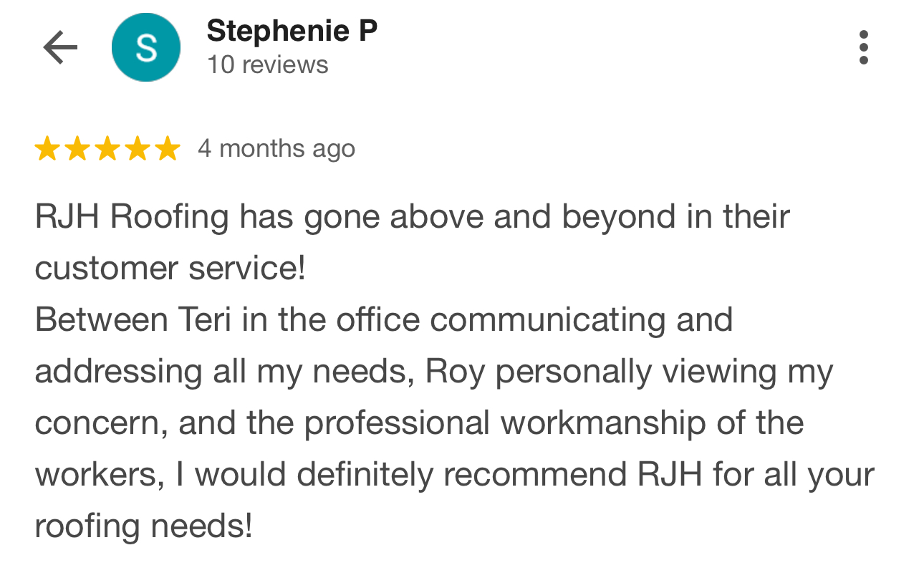
Task: Click the word "workmanship" in the review
Action: click(x=603, y=423)
